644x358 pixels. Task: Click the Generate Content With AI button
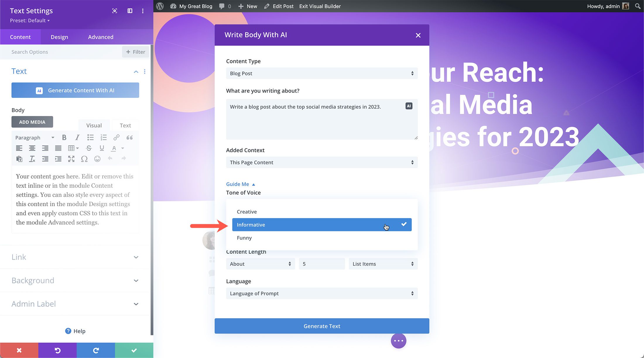tap(75, 91)
